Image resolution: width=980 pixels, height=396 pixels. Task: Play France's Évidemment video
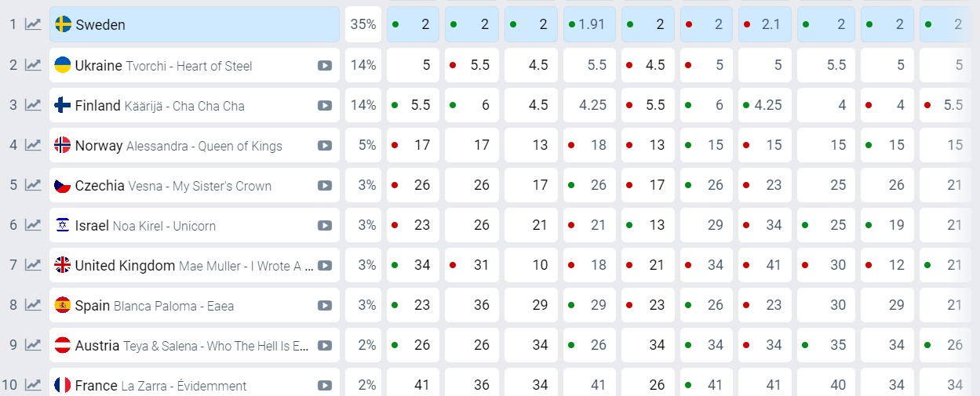(324, 386)
